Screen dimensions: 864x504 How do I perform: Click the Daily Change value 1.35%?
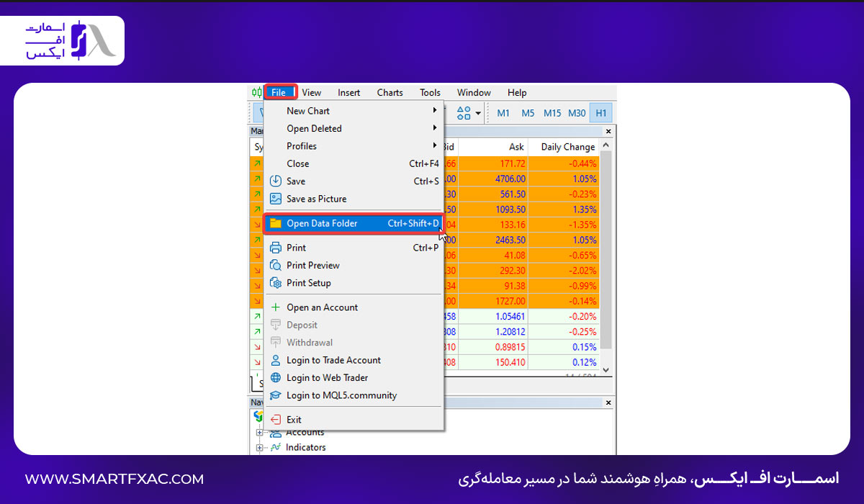click(584, 210)
